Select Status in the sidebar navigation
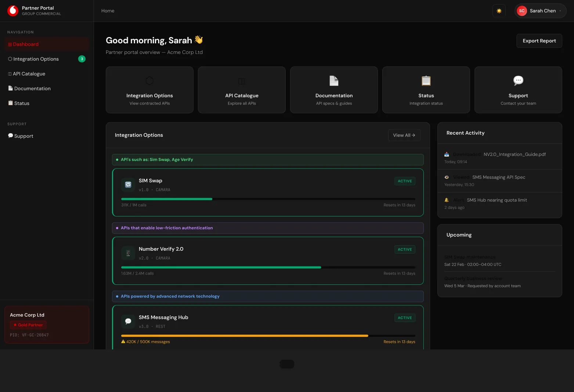The height and width of the screenshot is (392, 574). coord(47,103)
